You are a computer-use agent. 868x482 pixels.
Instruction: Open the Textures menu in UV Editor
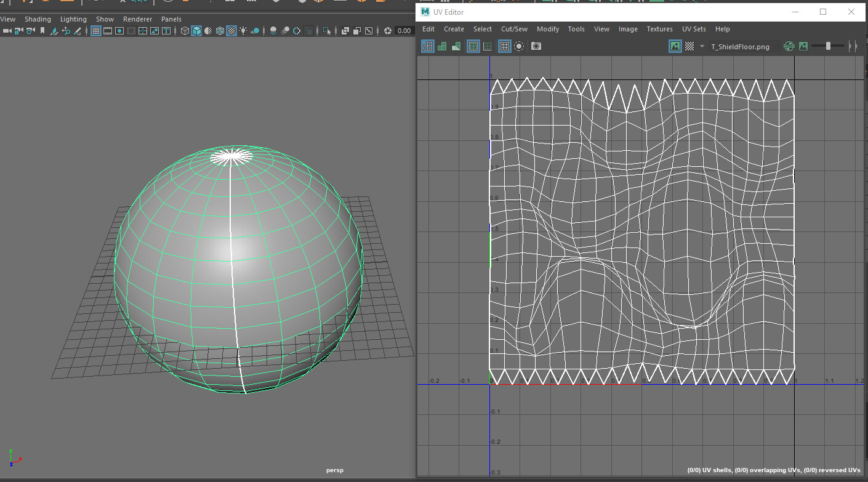coord(659,29)
